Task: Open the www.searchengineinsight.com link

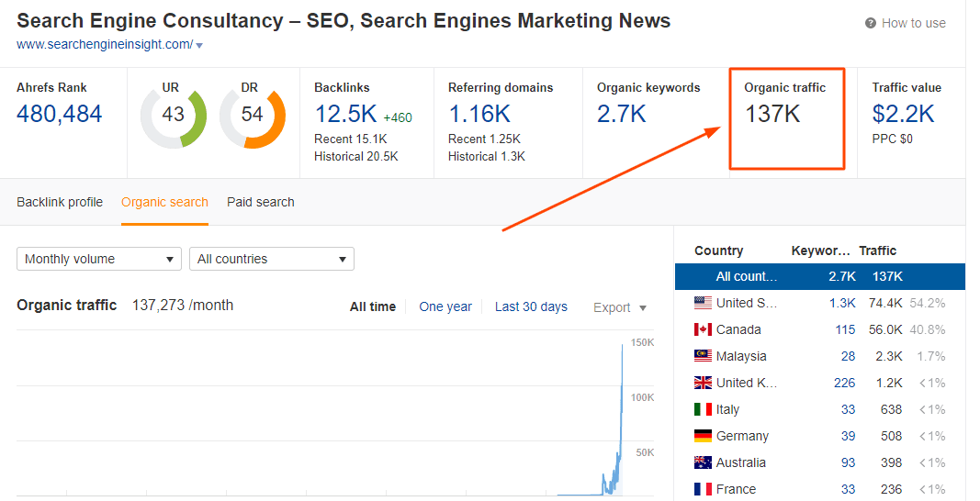Action: point(105,44)
